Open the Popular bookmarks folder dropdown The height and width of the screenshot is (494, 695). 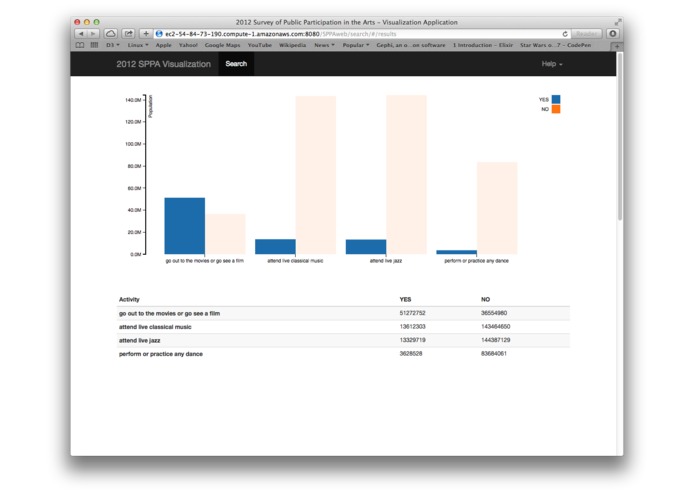(355, 45)
